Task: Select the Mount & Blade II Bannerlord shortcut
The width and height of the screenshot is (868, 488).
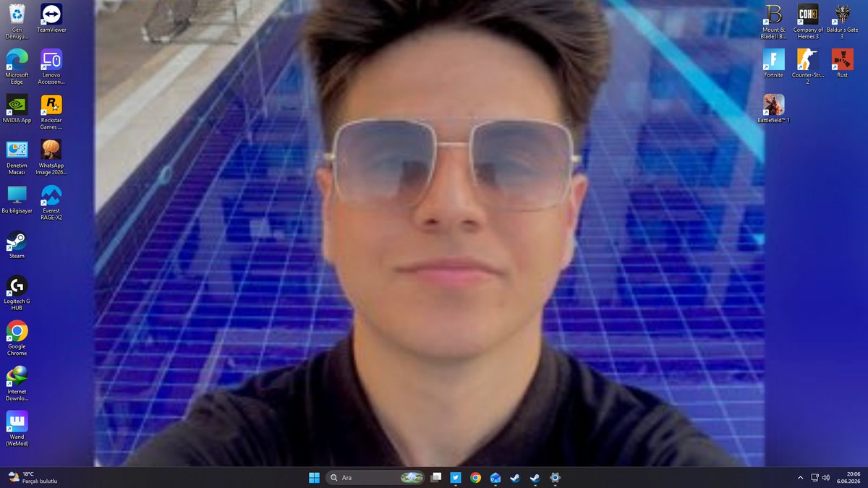Action: click(x=773, y=21)
